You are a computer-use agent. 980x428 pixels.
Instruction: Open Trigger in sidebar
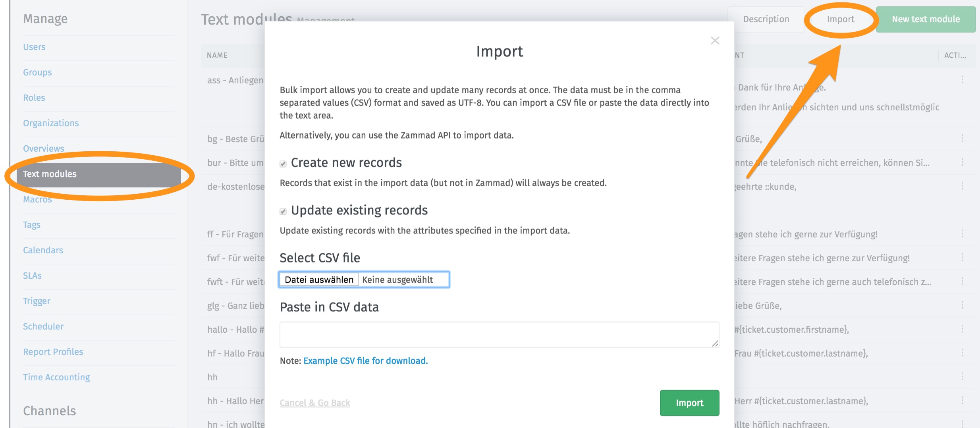tap(37, 301)
